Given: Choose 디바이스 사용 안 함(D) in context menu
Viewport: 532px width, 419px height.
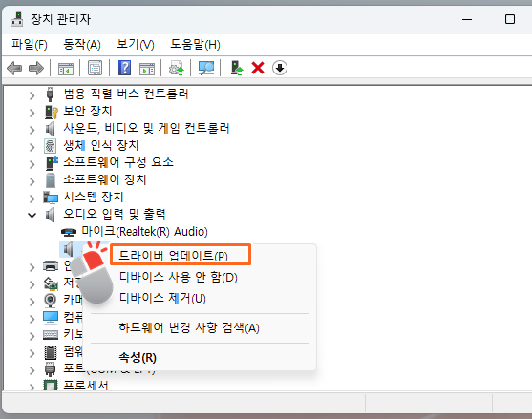Looking at the screenshot, I should click(x=178, y=277).
